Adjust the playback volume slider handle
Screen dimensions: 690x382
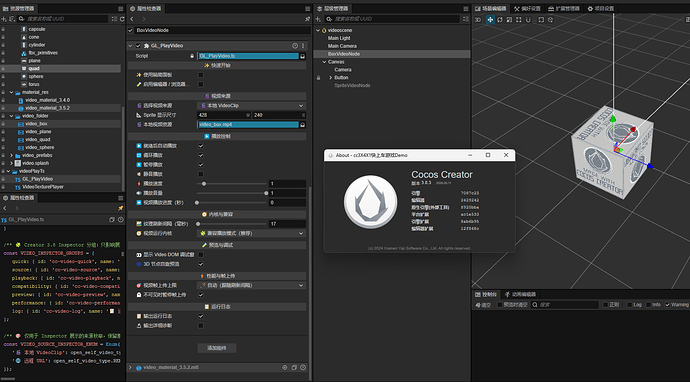266,193
